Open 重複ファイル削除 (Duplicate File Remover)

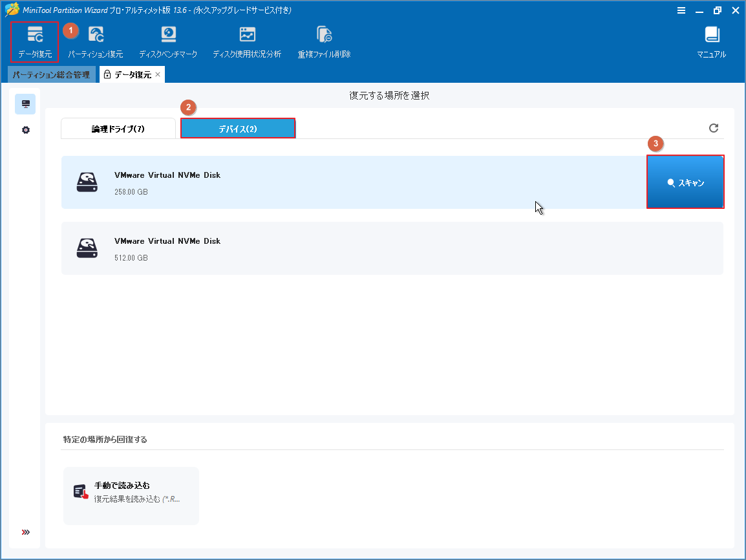[x=324, y=42]
